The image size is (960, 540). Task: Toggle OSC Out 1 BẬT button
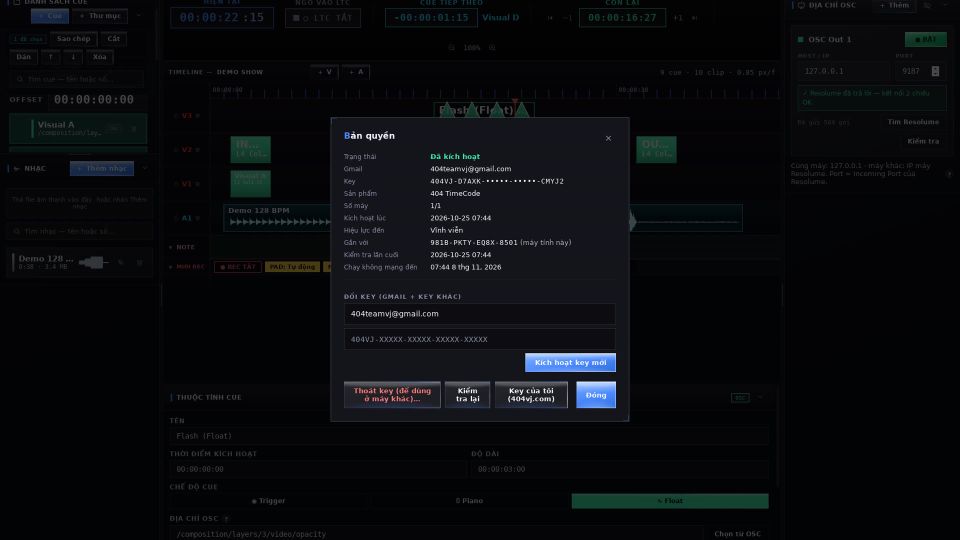coord(926,39)
